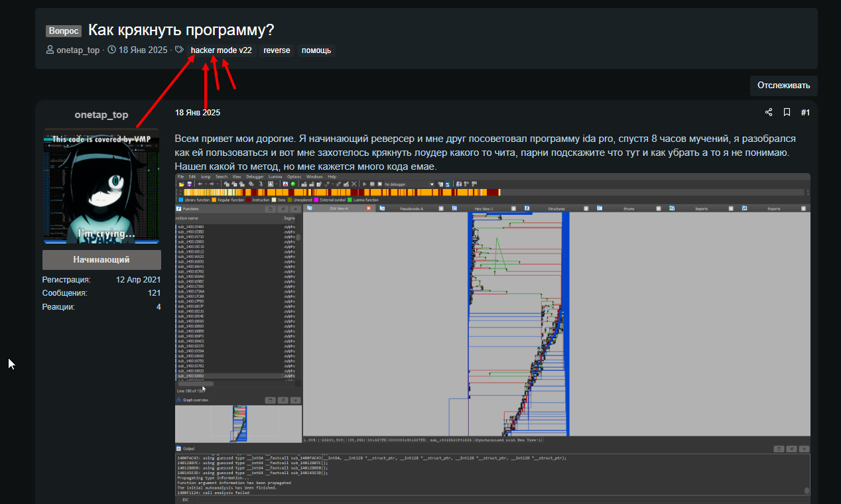Click the onetap_top avatar image
Screen dimensions: 841x504
pyautogui.click(x=101, y=186)
